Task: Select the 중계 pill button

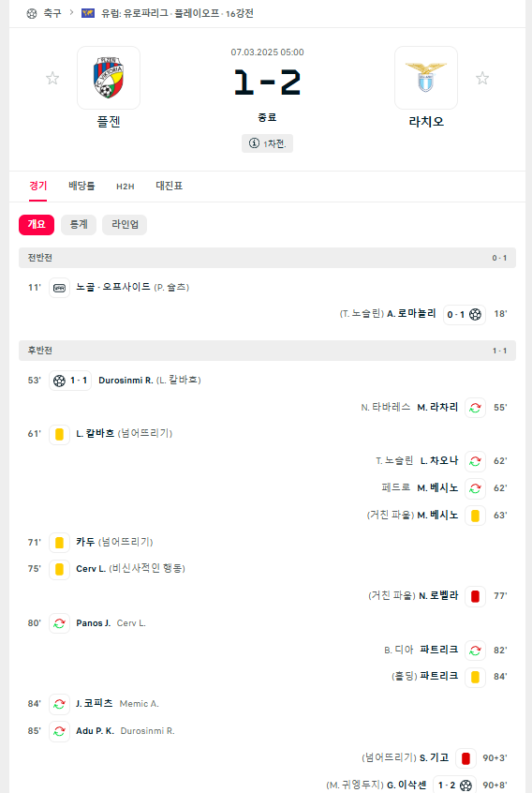Action: click(79, 225)
